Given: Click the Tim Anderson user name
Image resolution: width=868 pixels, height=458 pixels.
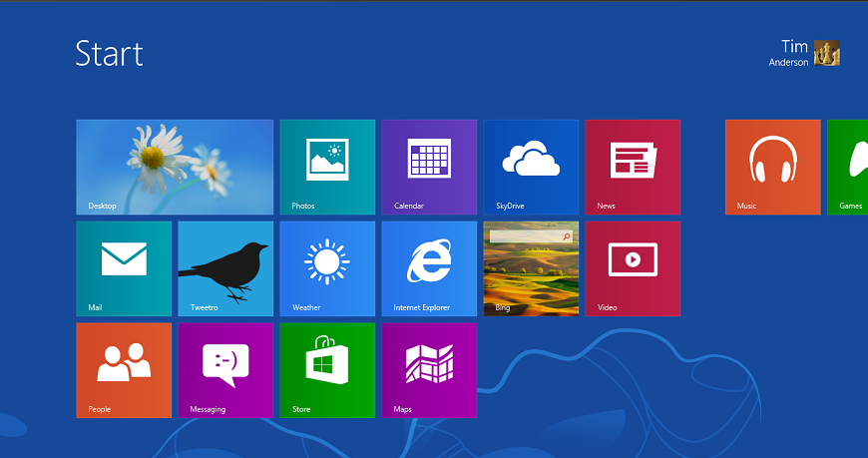Looking at the screenshot, I should (x=789, y=53).
